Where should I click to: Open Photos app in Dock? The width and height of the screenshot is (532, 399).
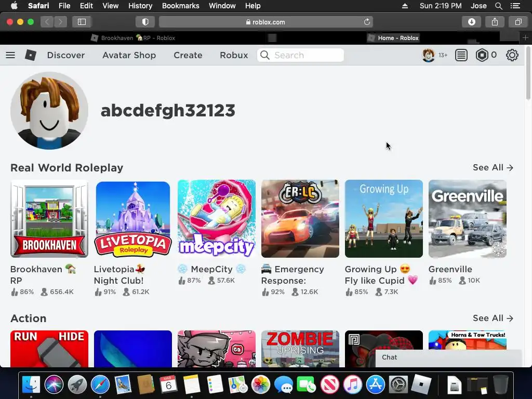(261, 384)
